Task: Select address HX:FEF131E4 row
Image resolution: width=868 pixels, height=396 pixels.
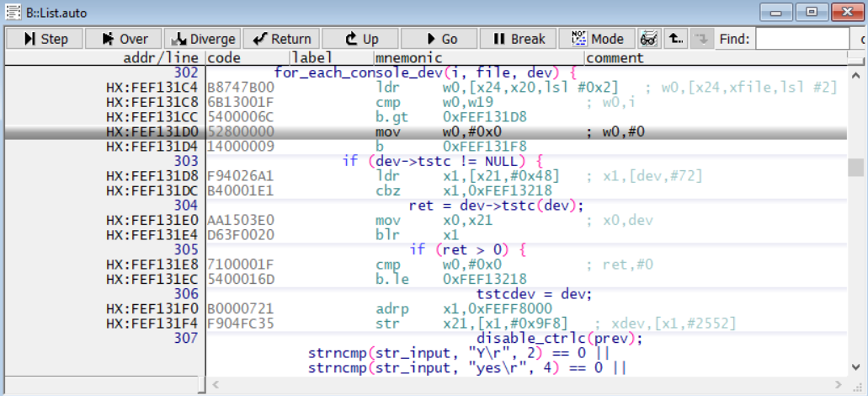Action: (426, 235)
